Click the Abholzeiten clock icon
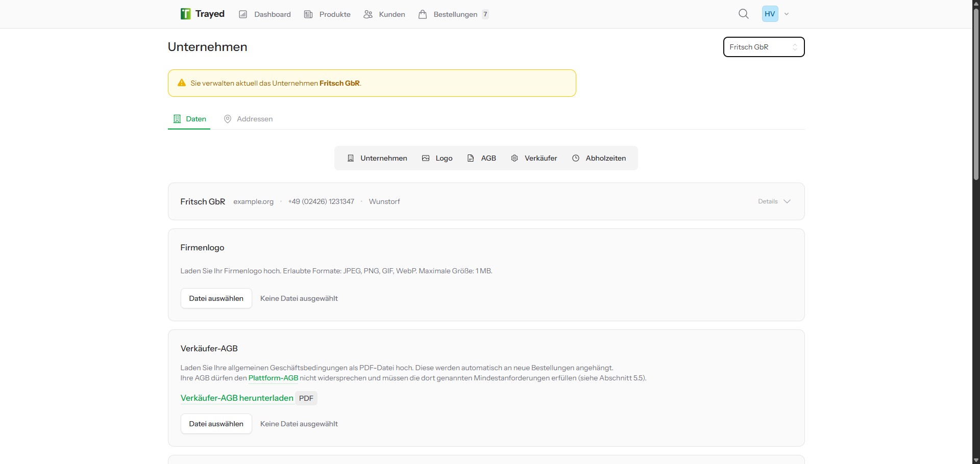Image resolution: width=980 pixels, height=464 pixels. pyautogui.click(x=576, y=158)
